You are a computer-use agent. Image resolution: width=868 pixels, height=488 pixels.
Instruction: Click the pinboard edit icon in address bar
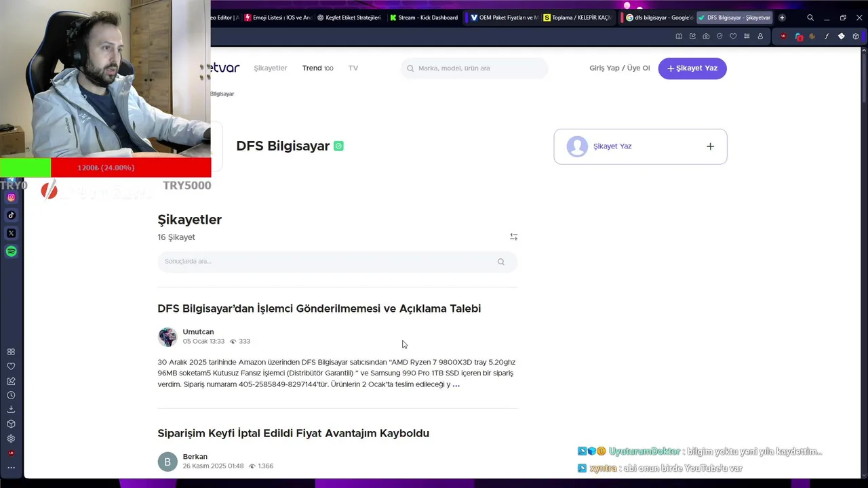tap(692, 36)
